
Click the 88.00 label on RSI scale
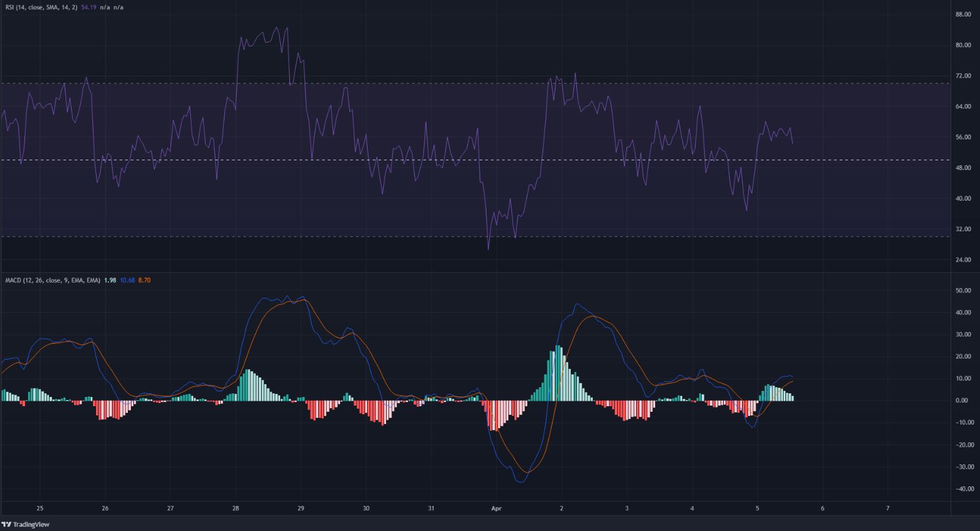(963, 14)
